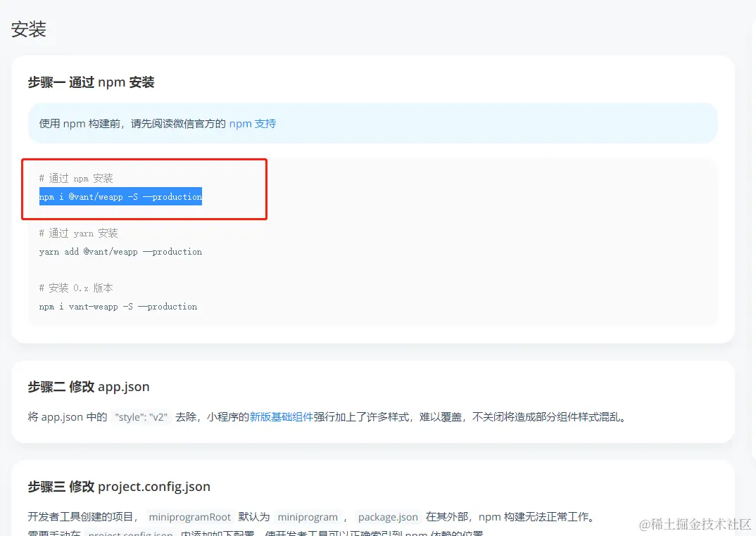The height and width of the screenshot is (536, 756).
Task: Click the miniprogram inline code tag
Action: click(308, 517)
